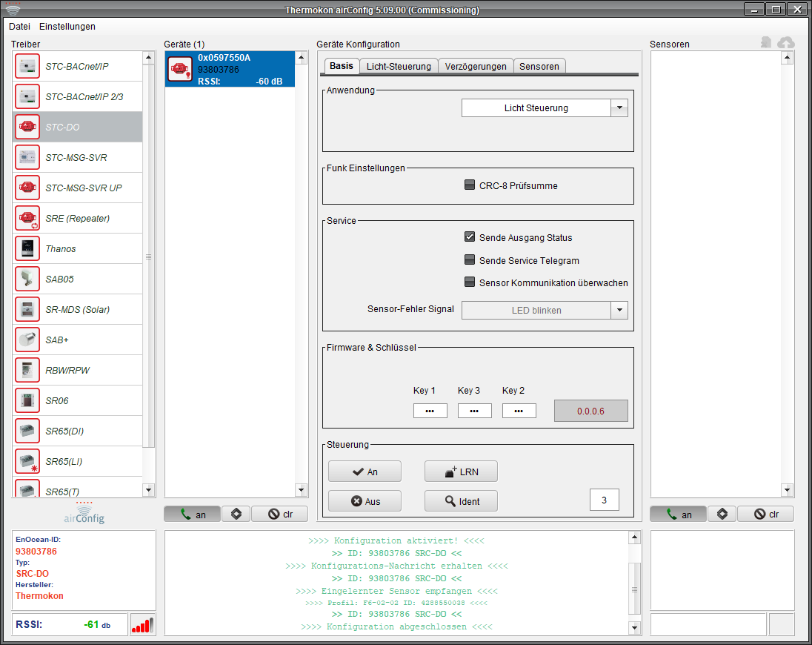Screen dimensions: 812x645
Task: Expand the Sensor-Fehler Signal dropdown
Action: click(x=619, y=311)
